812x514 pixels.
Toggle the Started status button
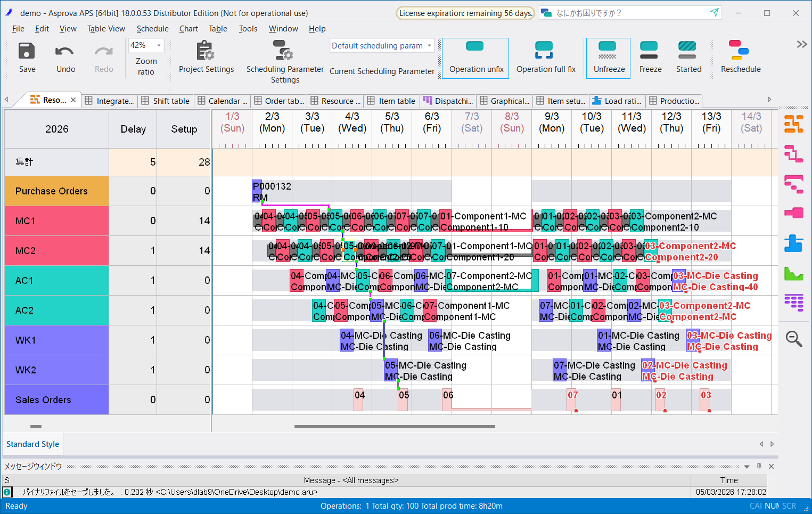(x=687, y=50)
